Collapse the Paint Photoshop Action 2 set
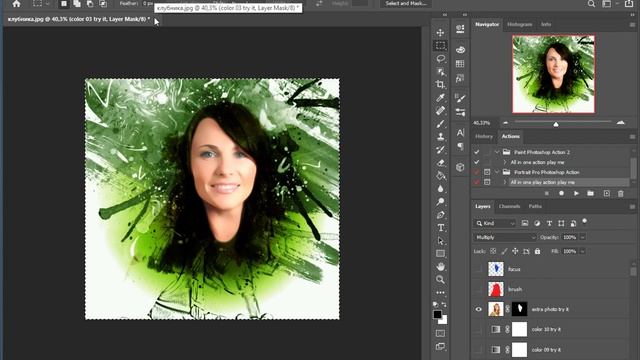 [x=497, y=152]
